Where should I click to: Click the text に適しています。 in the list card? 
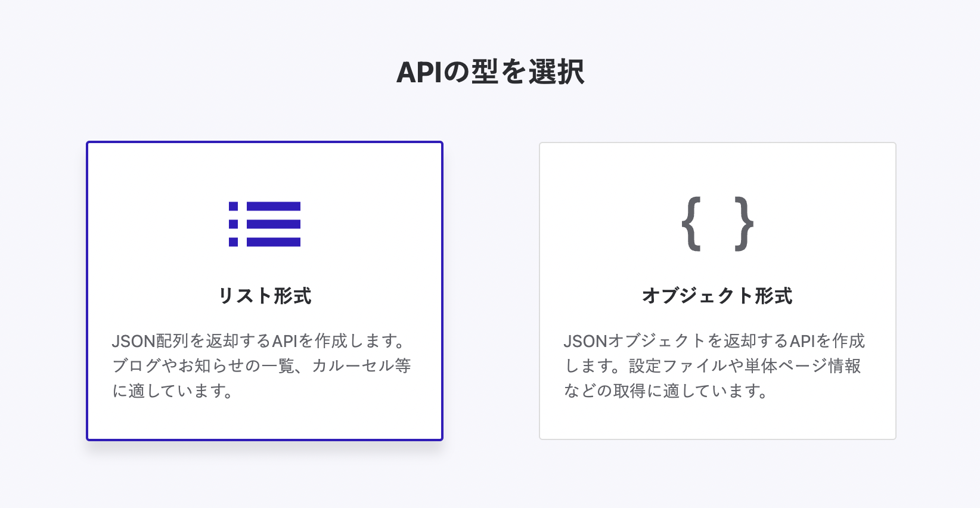[x=173, y=391]
